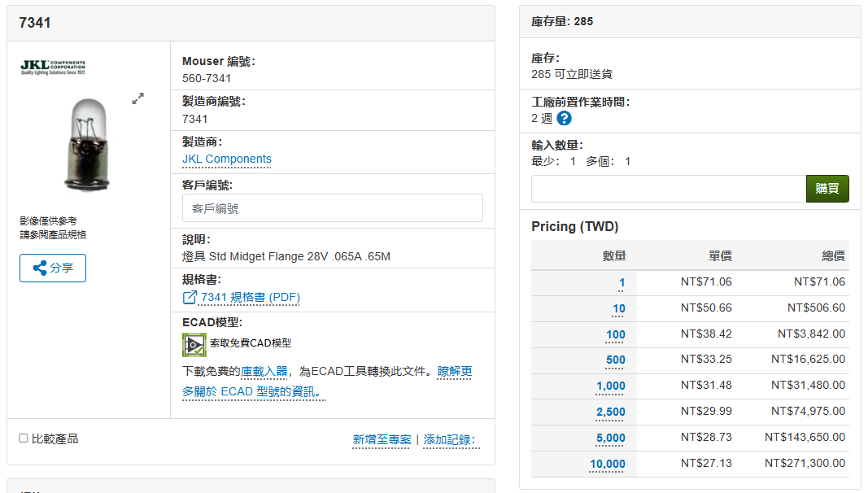Open the JKL Components manufacturer link
Viewport: 868px width, 493px height.
[226, 159]
